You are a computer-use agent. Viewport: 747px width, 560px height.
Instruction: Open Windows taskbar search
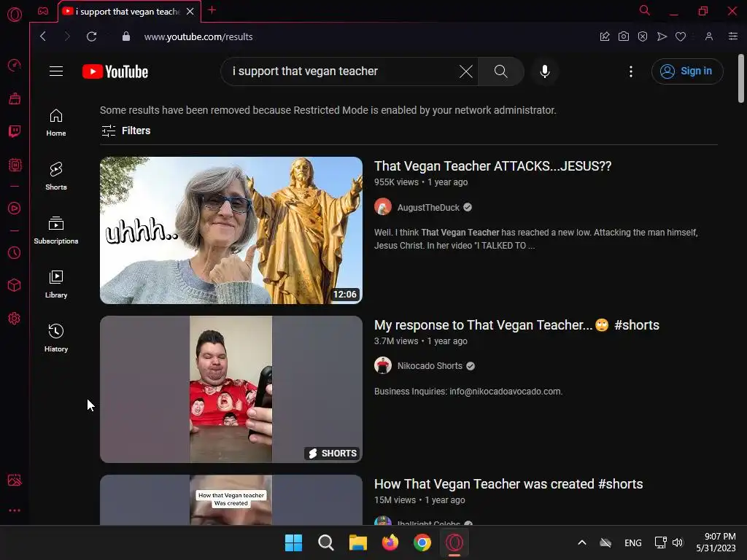coord(326,542)
